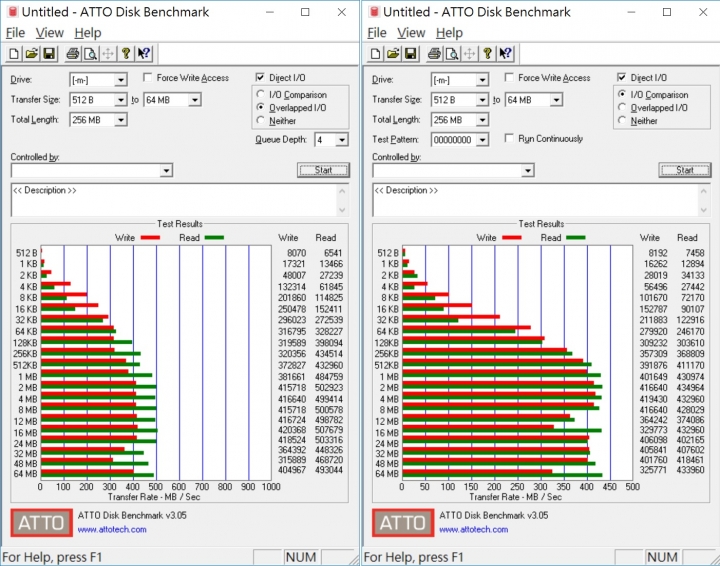Image resolution: width=720 pixels, height=566 pixels.
Task: Select Overlapped I/O radio in right window
Action: pyautogui.click(x=622, y=107)
